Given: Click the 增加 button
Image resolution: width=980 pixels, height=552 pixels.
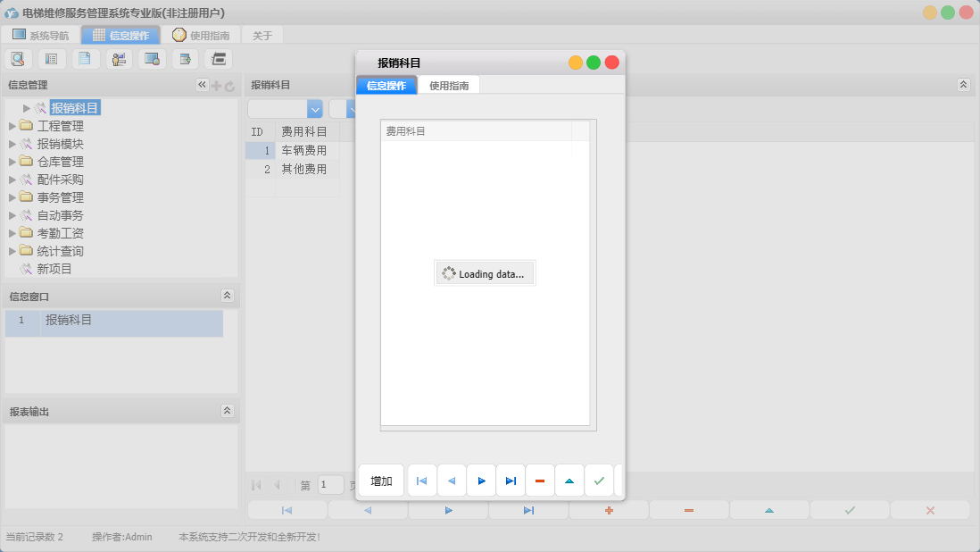Looking at the screenshot, I should tap(381, 481).
